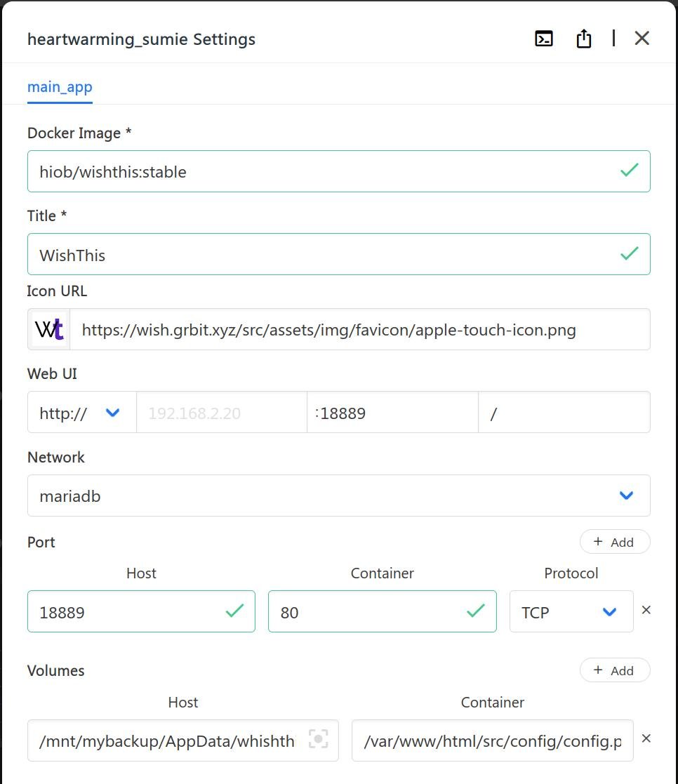678x784 pixels.
Task: Click the Icon URL text field
Action: 358,330
